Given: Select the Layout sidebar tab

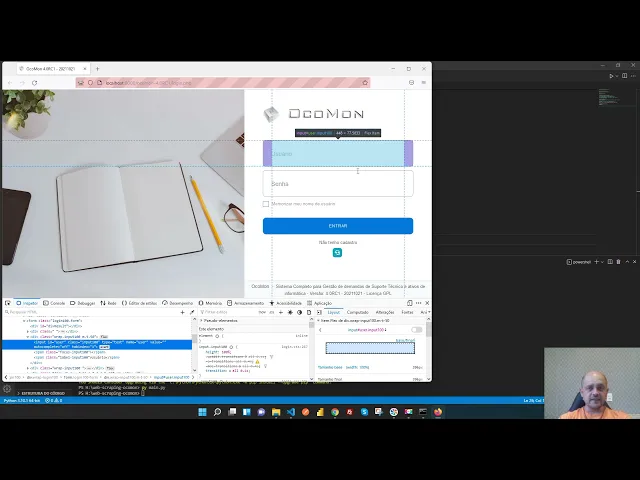Looking at the screenshot, I should (x=334, y=312).
